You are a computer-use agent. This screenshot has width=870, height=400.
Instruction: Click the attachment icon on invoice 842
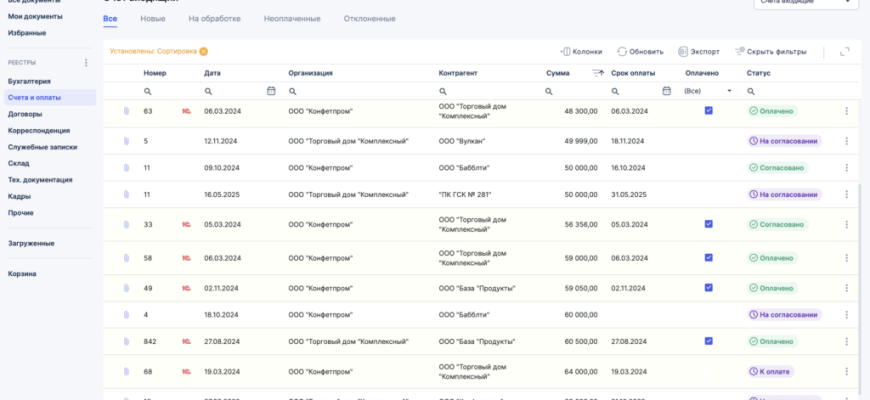pyautogui.click(x=127, y=341)
